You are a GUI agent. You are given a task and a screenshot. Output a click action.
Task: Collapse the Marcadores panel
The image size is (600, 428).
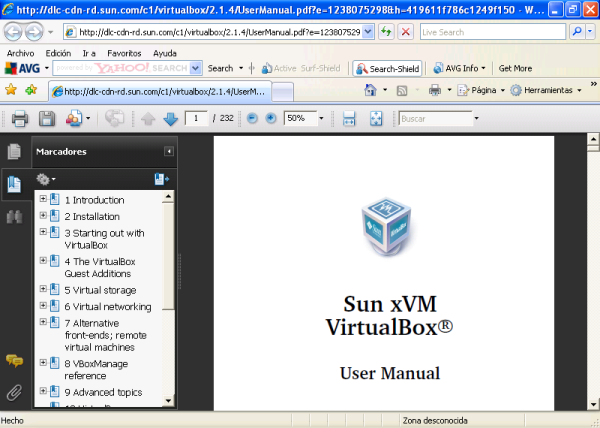[x=168, y=152]
